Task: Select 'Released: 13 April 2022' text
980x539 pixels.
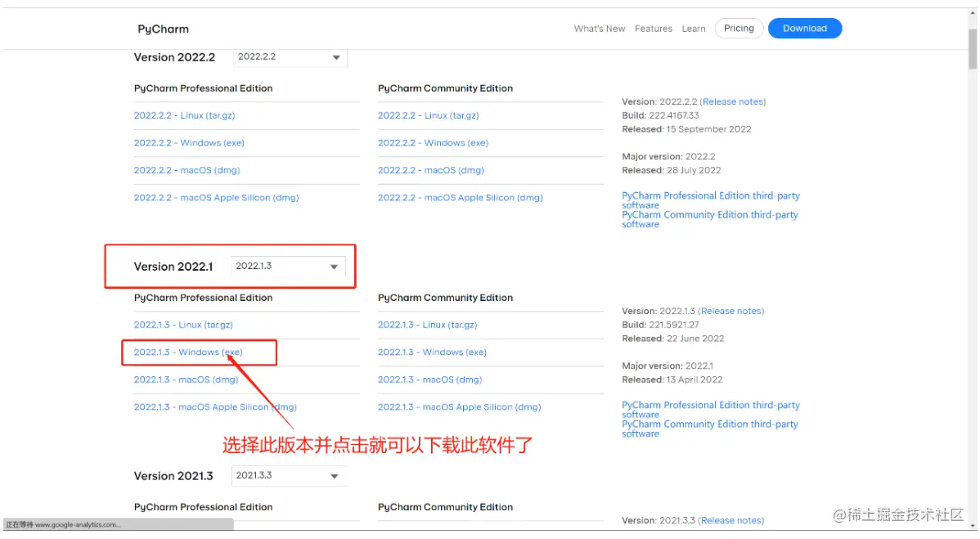Action: (x=672, y=380)
